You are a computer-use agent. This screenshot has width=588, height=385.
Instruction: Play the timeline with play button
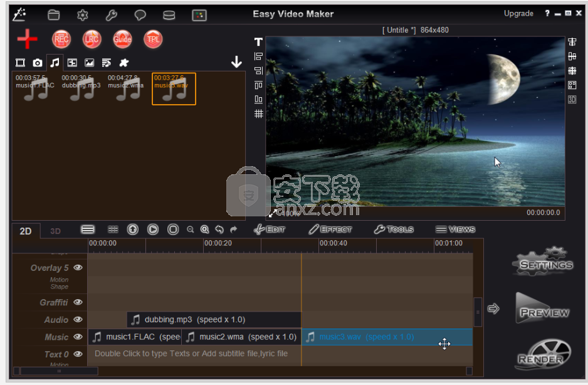click(153, 229)
